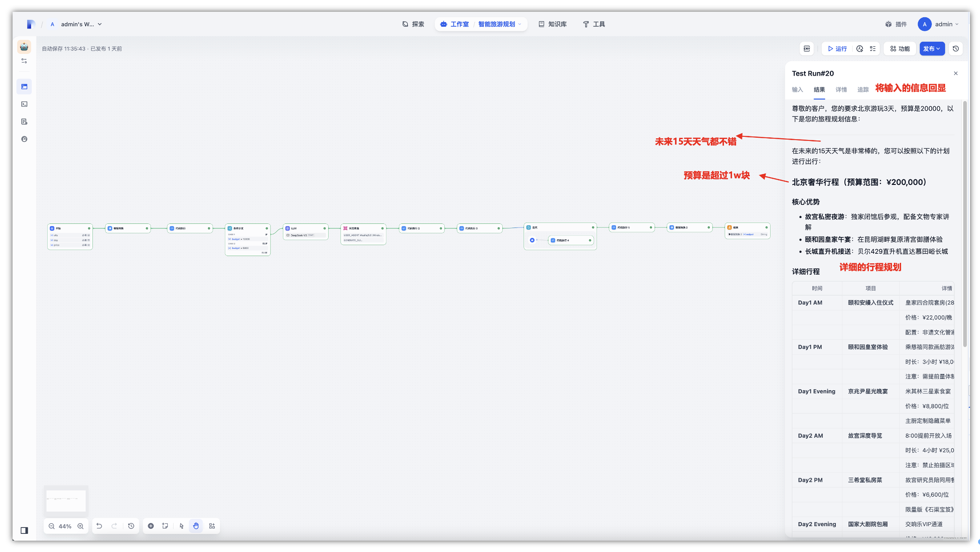Expand the admin's W... workspace selector
Image resolution: width=980 pixels, height=552 pixels.
[x=77, y=24]
